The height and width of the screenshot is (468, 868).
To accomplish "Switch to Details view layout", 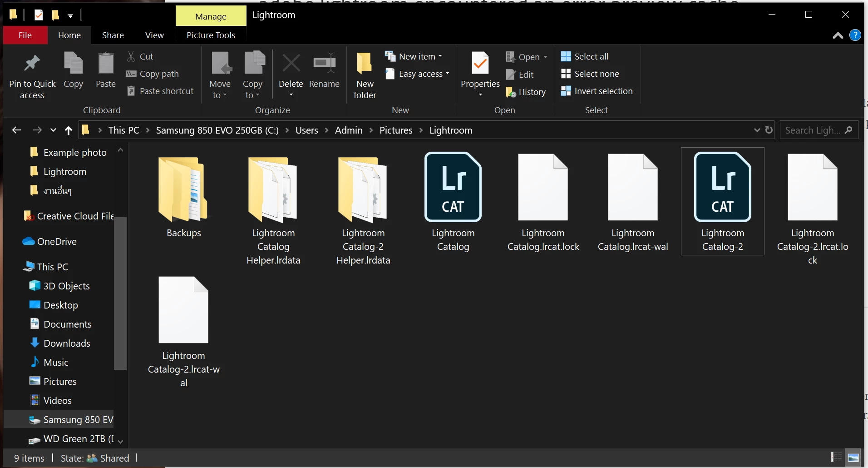I will pos(836,457).
